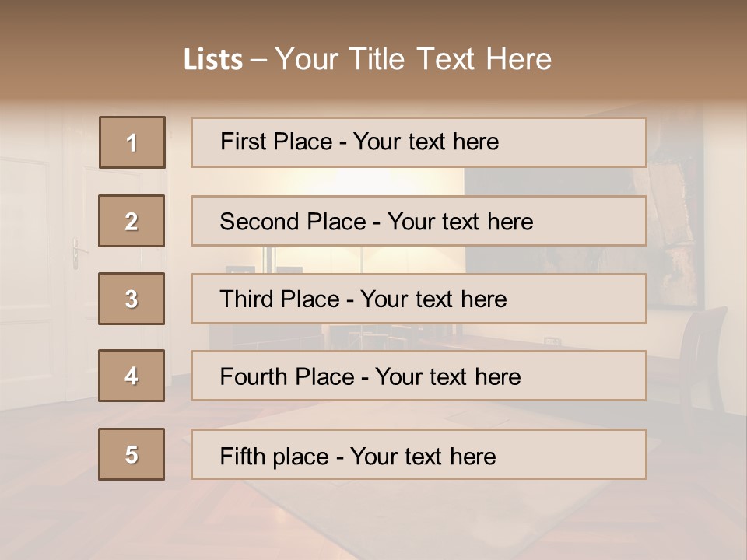Click the word First in first bar
Viewport: 747px width, 560px height.
click(240, 142)
